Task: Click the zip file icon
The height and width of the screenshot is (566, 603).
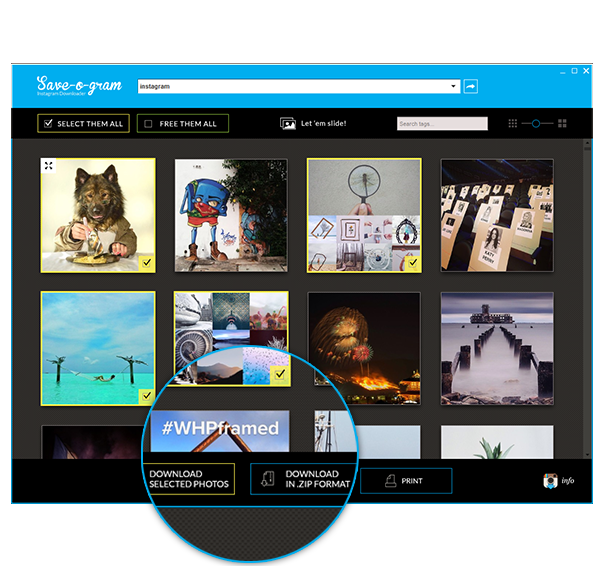Action: (267, 479)
